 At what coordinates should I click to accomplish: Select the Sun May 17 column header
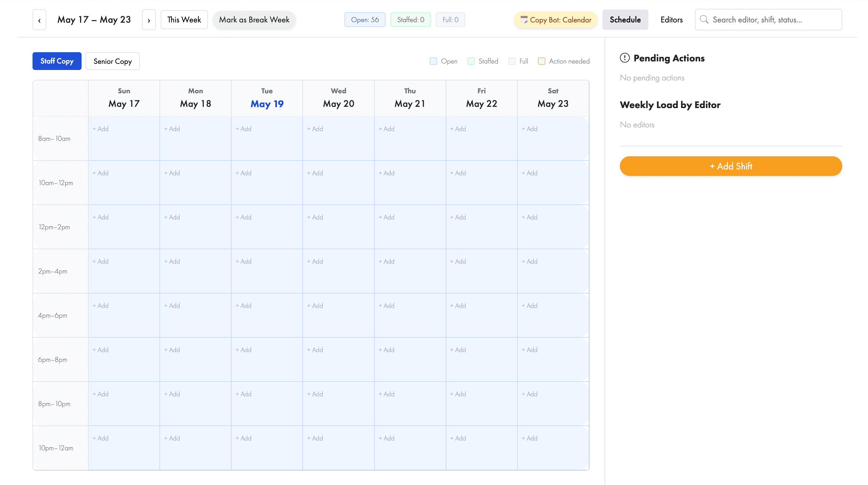[x=124, y=98]
